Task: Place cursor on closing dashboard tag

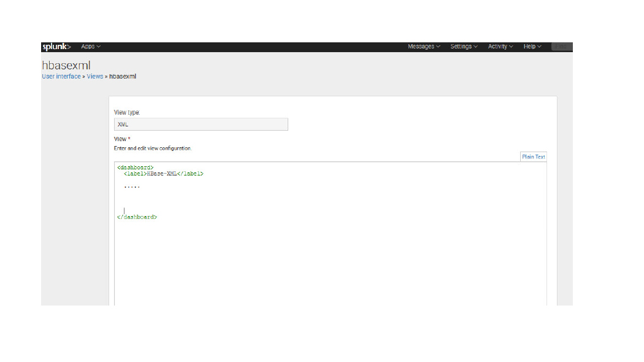Action: [x=137, y=217]
